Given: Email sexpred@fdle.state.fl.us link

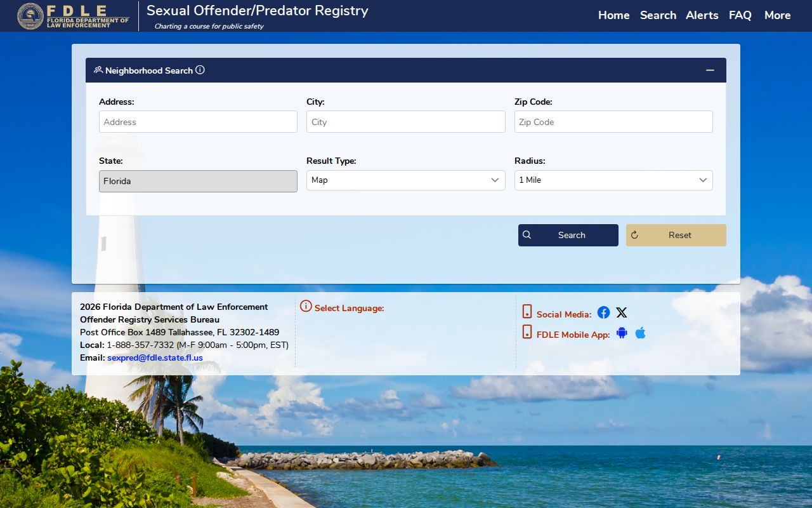Looking at the screenshot, I should tap(155, 358).
